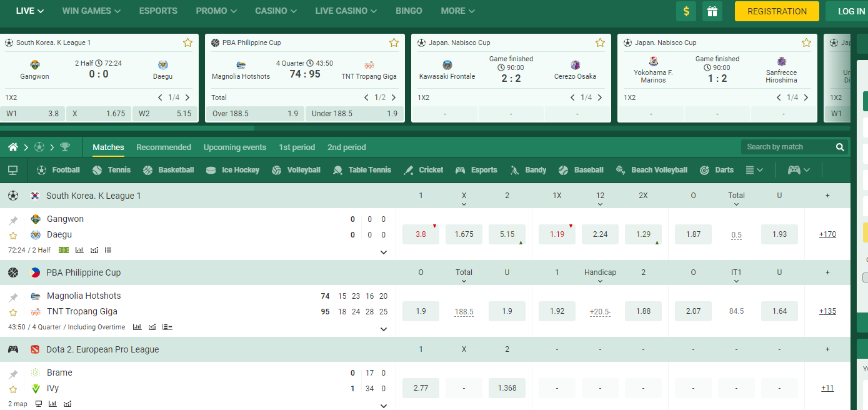868x410 pixels.
Task: Open monitor stream icon for Brame vs iVy
Action: tap(39, 404)
